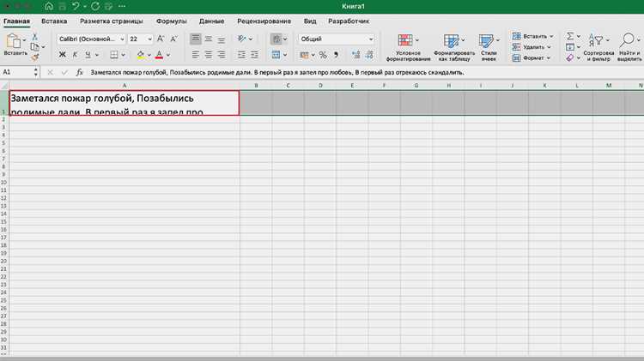Click the Save icon in title bar
The image size is (644, 361).
click(62, 6)
